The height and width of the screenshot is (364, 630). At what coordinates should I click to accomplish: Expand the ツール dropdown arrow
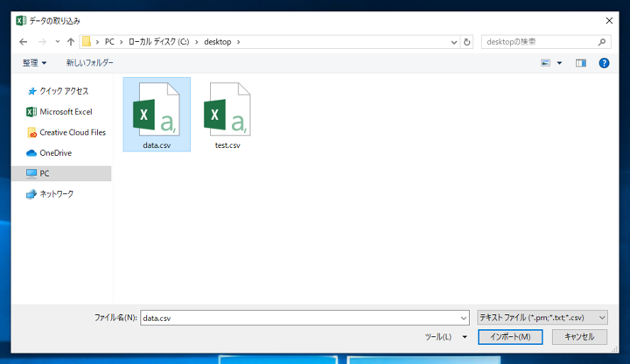pos(465,337)
